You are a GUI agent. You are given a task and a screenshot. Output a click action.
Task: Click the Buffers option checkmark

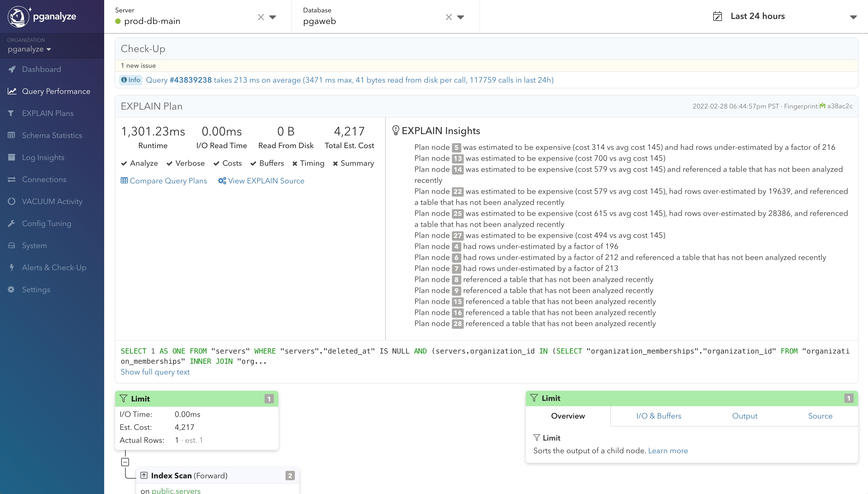(253, 164)
